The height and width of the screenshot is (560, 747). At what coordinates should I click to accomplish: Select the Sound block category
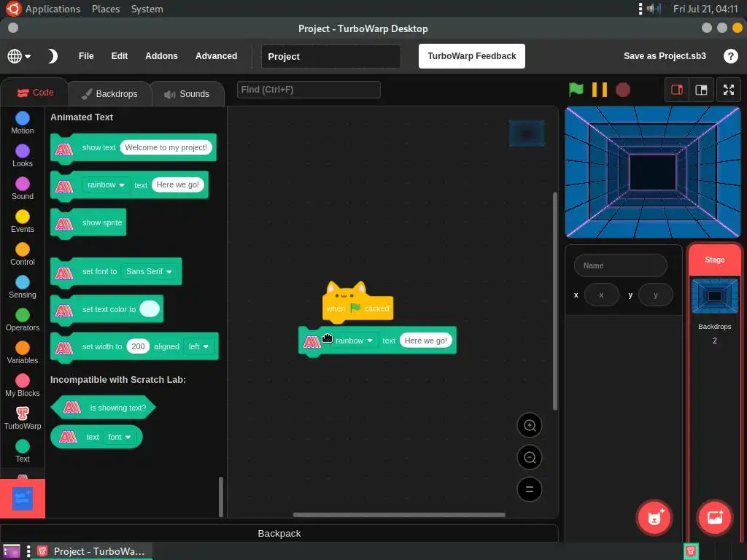click(x=23, y=189)
